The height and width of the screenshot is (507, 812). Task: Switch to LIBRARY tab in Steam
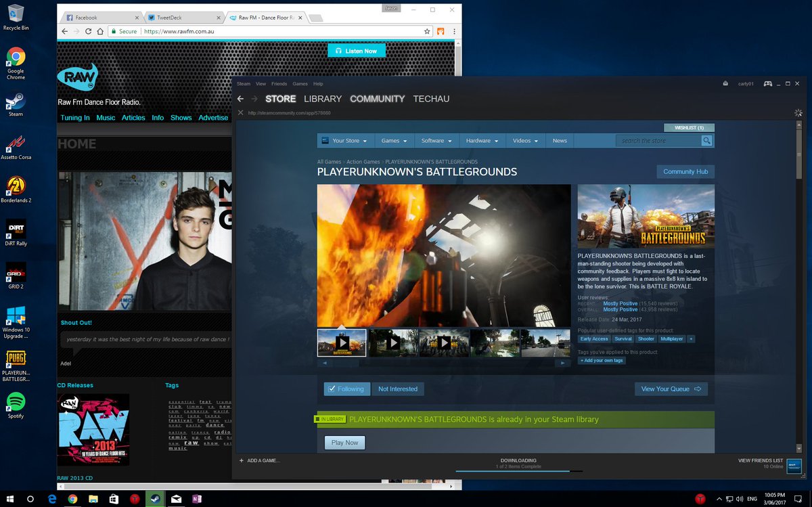pos(323,99)
